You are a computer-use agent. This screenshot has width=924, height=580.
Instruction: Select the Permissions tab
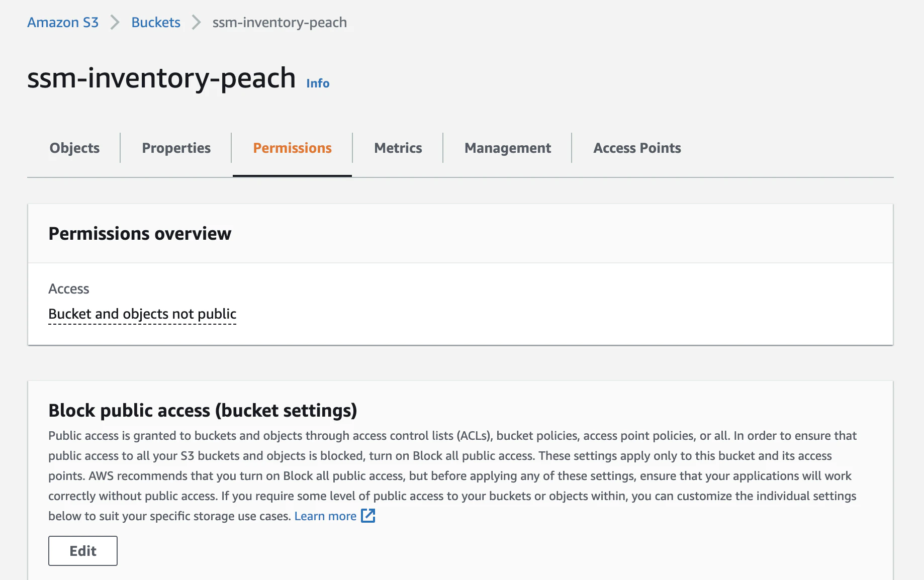292,148
